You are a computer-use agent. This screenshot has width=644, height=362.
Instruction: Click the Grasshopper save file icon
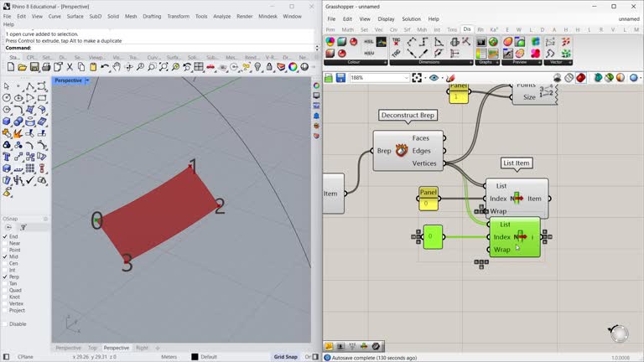pos(340,78)
